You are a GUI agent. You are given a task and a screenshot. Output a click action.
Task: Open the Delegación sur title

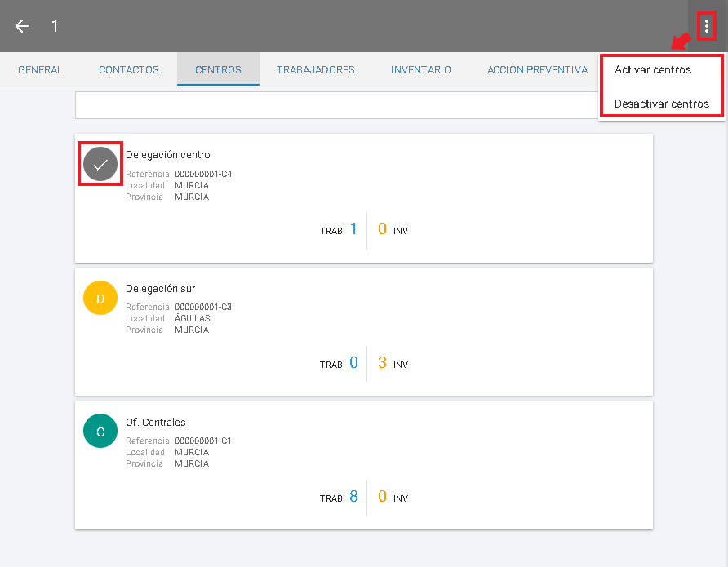click(160, 289)
